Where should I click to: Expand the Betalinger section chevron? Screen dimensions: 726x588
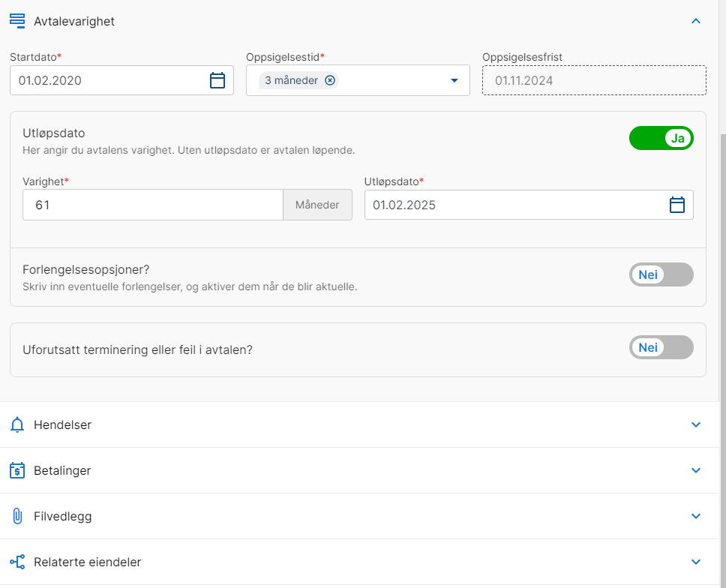(695, 470)
